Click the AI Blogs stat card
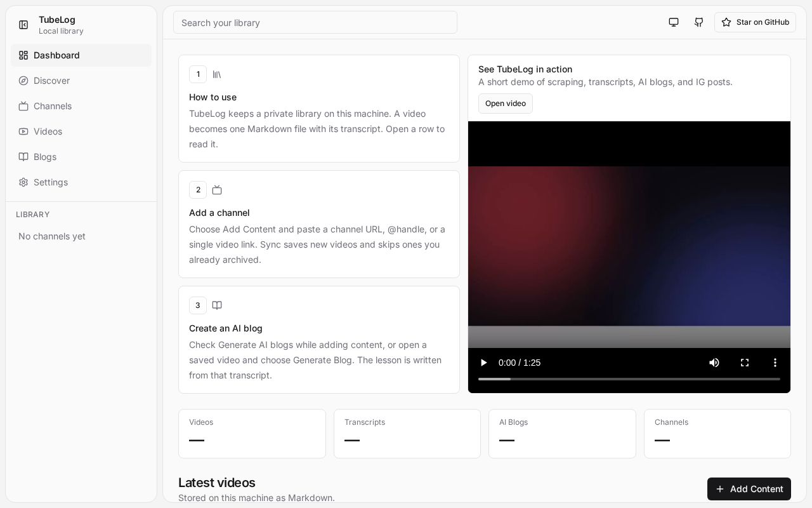The image size is (812, 508). (562, 434)
